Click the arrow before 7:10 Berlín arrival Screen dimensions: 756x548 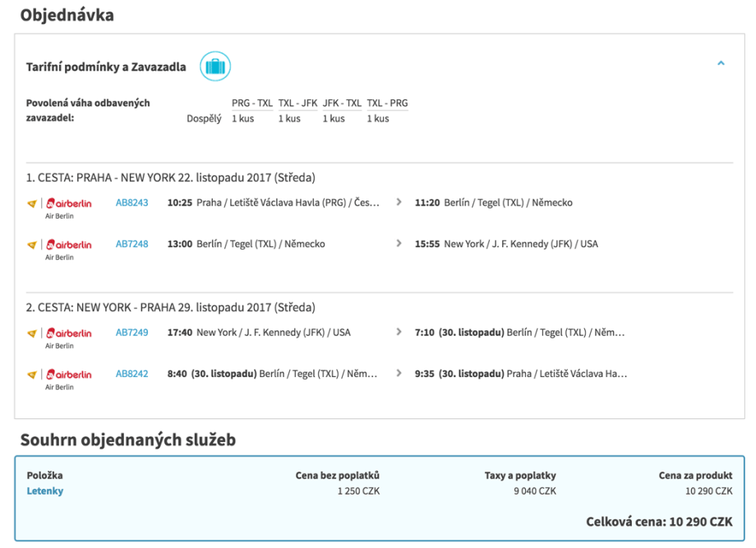tap(399, 333)
